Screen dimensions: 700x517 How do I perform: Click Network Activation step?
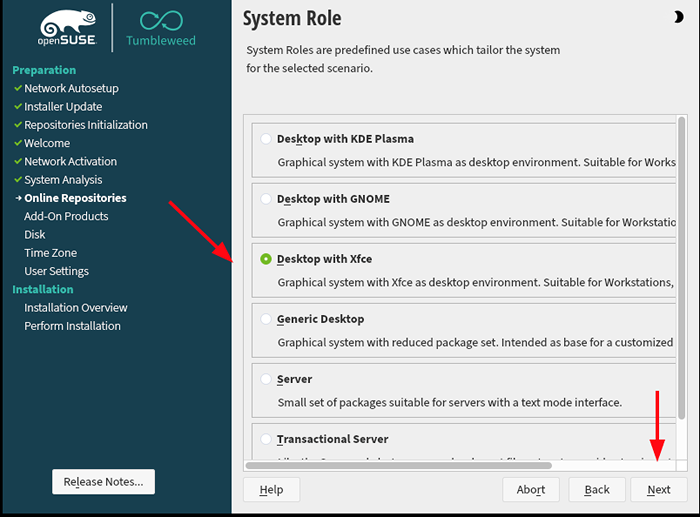click(71, 162)
